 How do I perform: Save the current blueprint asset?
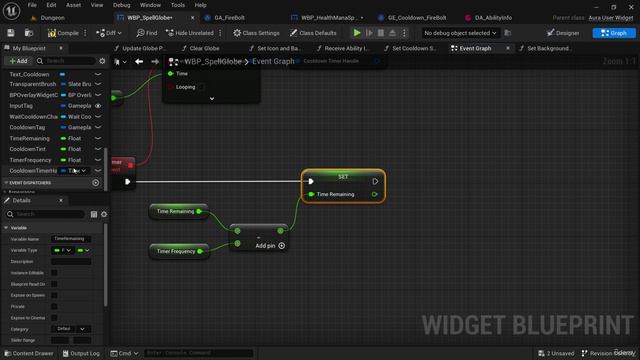pos(11,33)
